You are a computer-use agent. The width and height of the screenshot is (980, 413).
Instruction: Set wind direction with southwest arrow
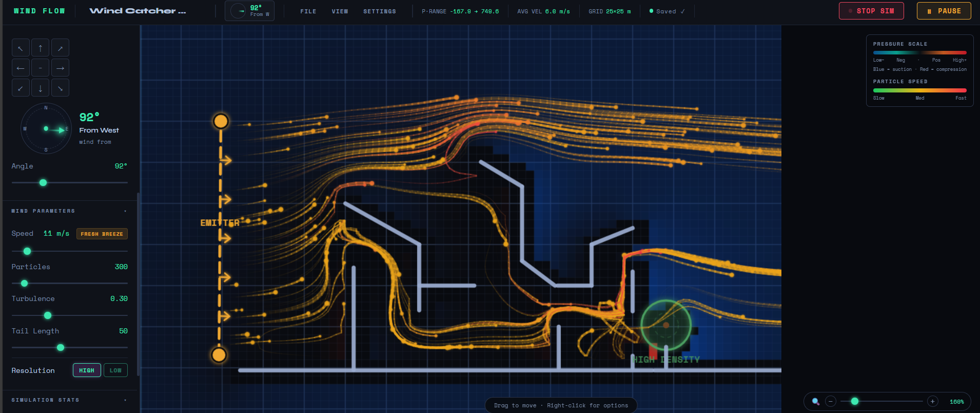pyautogui.click(x=21, y=88)
